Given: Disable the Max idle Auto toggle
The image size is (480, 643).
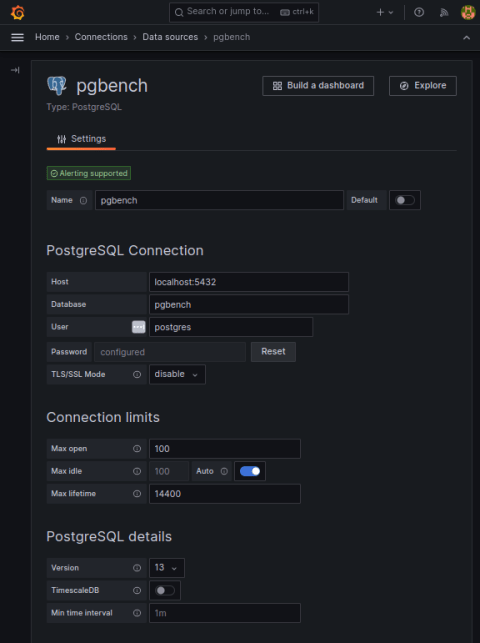Looking at the screenshot, I should [250, 471].
